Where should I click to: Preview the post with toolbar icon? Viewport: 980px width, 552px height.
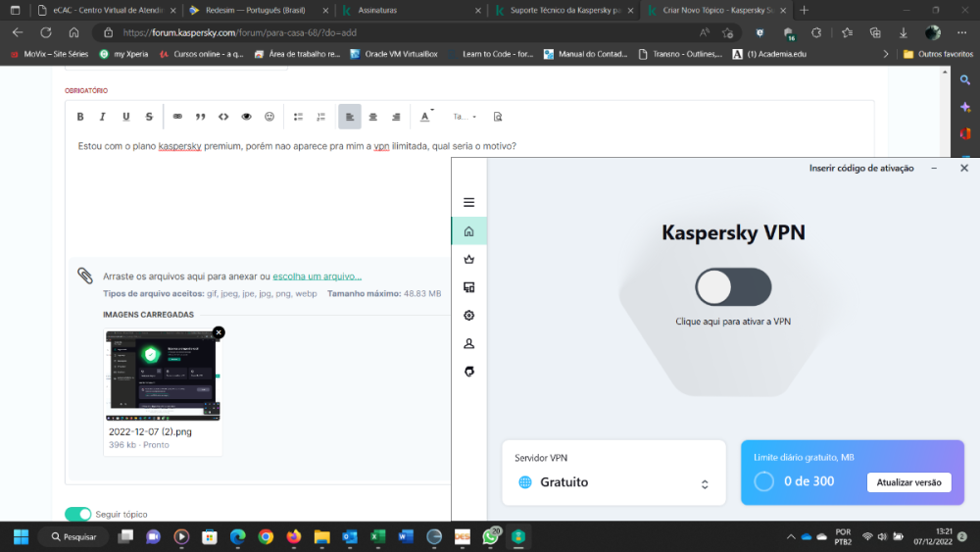coord(498,117)
